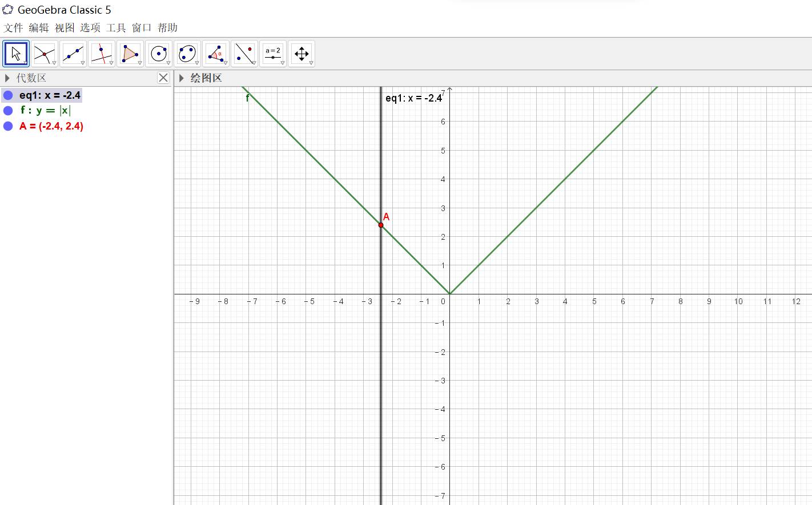Viewport: 812px width, 505px height.
Task: Select the Point tool
Action: tap(45, 54)
